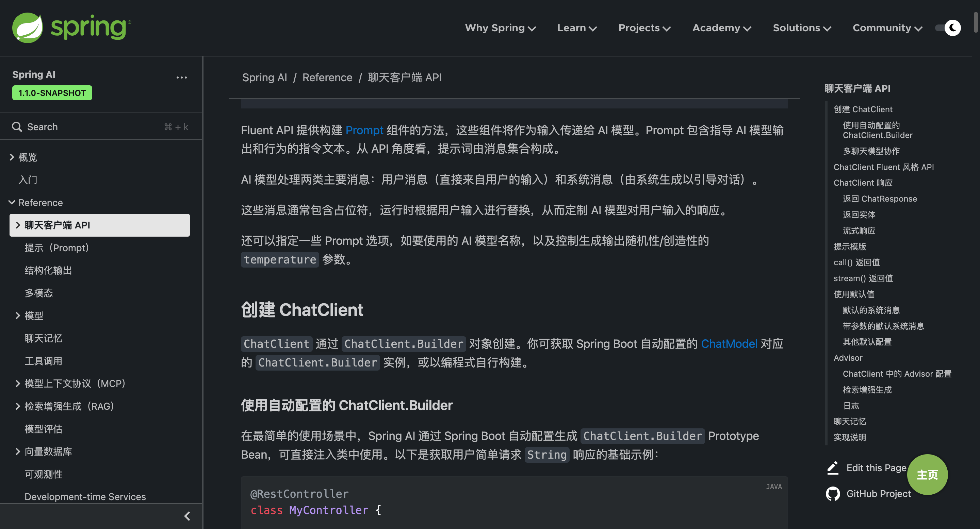Jump to 返回 ChatResponse in contents

880,199
